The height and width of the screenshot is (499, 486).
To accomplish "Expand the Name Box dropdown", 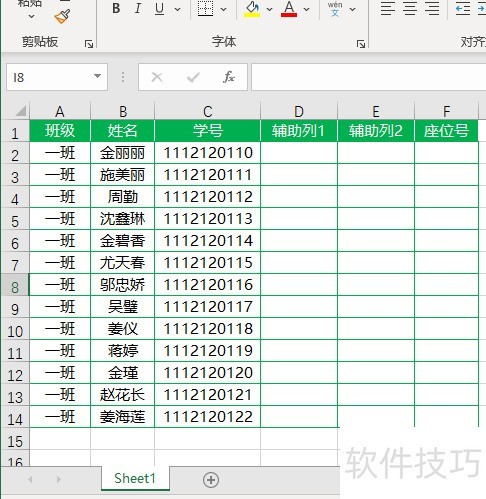I will (x=97, y=76).
